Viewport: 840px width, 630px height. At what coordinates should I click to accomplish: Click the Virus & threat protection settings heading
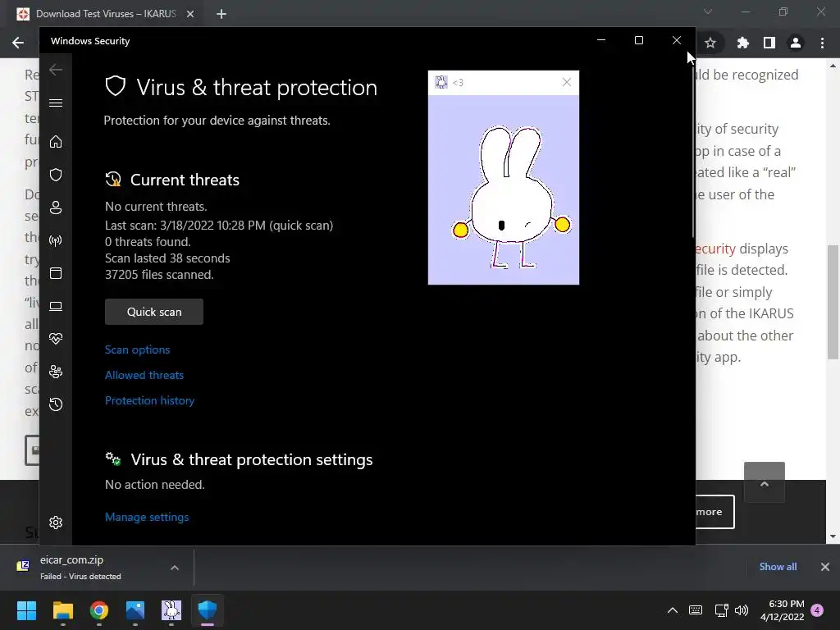coord(252,459)
